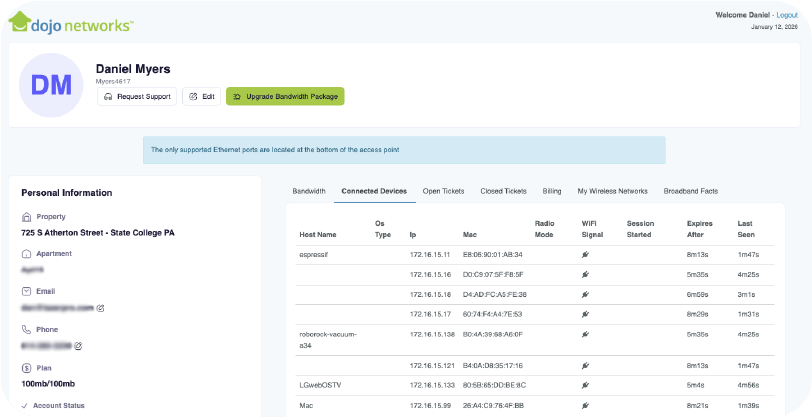812x417 pixels.
Task: View the Broadband Facts tab
Action: [x=691, y=190]
